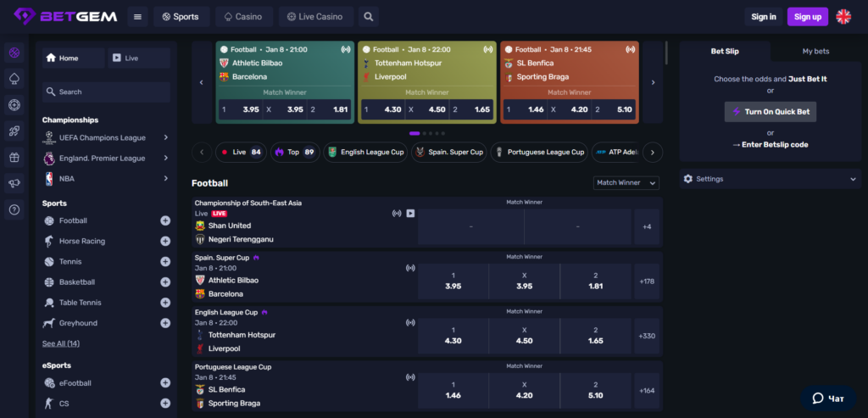
Task: Play the live stream for Shan United match
Action: pyautogui.click(x=410, y=214)
